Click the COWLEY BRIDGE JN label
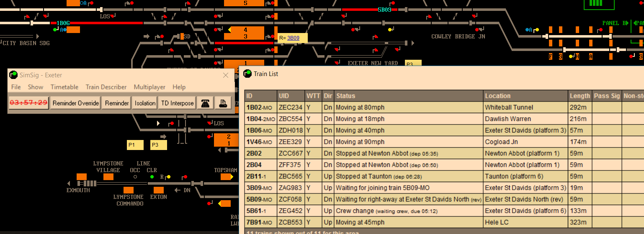The width and height of the screenshot is (644, 234). pos(458,37)
